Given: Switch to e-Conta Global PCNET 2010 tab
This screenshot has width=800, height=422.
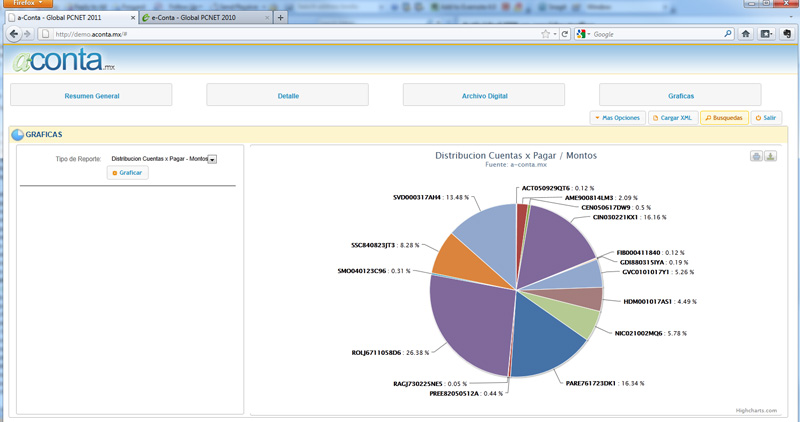Looking at the screenshot, I should point(205,17).
